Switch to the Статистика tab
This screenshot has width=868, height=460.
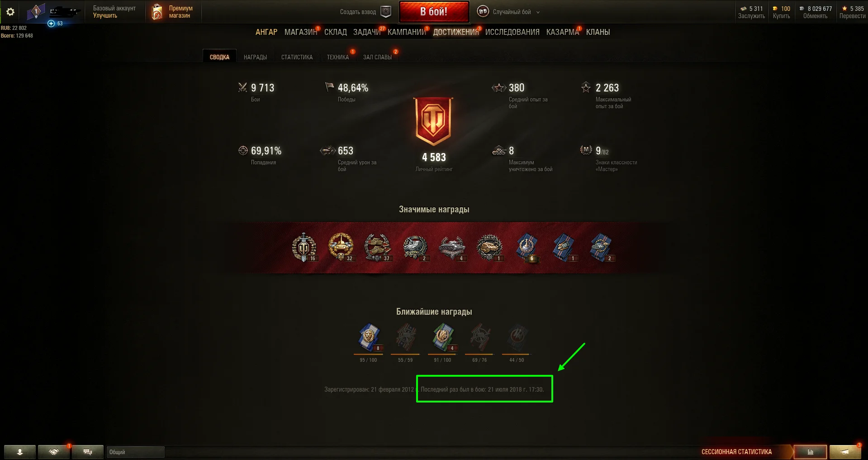click(297, 57)
